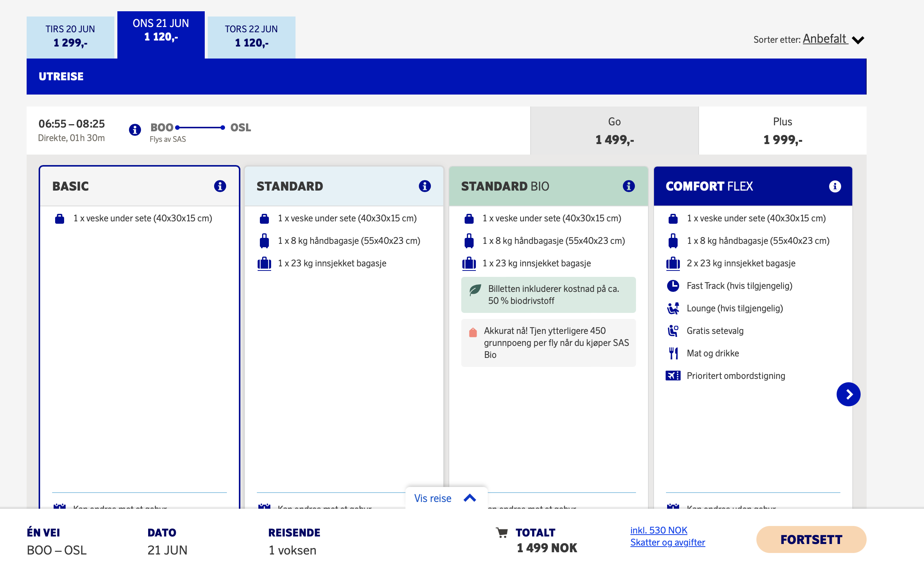924x574 pixels.
Task: Open the COMFORT FLEX info icon
Action: pos(835,186)
